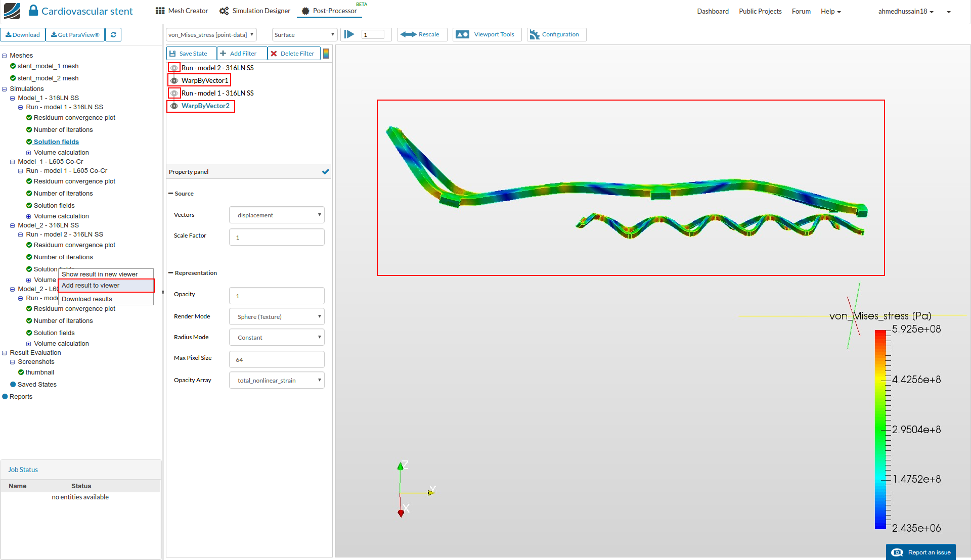Viewport: 971px width, 560px height.
Task: Click the Scale Factor input field
Action: point(277,238)
